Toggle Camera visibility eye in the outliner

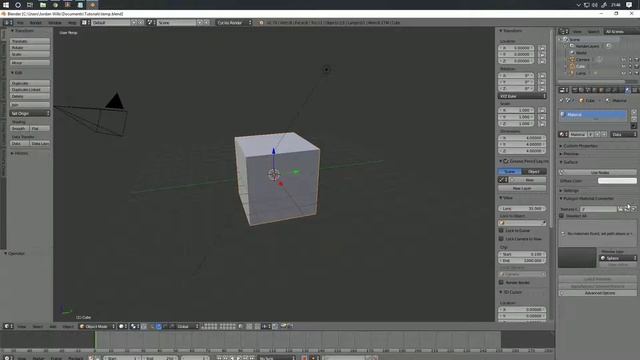(623, 60)
